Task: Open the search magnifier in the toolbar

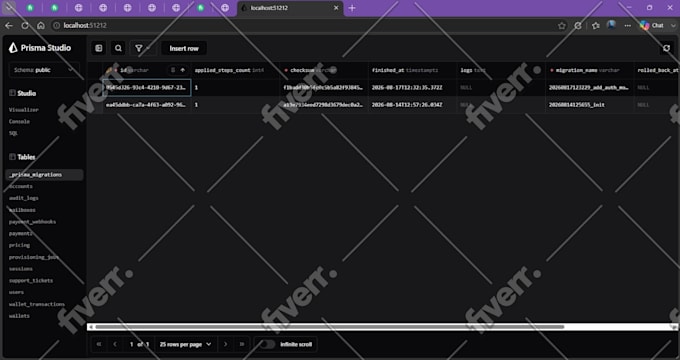Action: (x=118, y=48)
